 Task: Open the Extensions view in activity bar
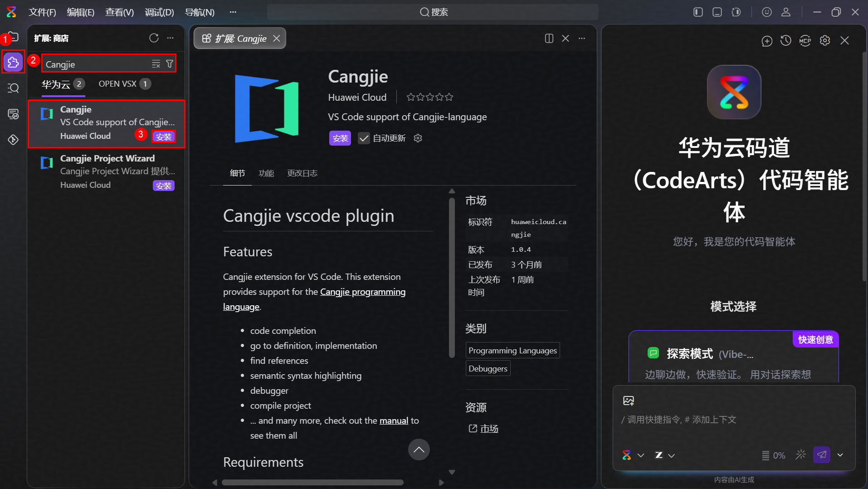13,62
